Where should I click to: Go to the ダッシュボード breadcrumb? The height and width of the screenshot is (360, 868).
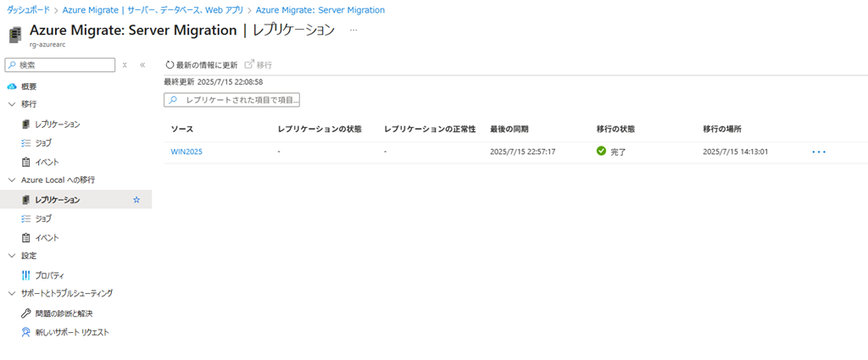coord(28,10)
